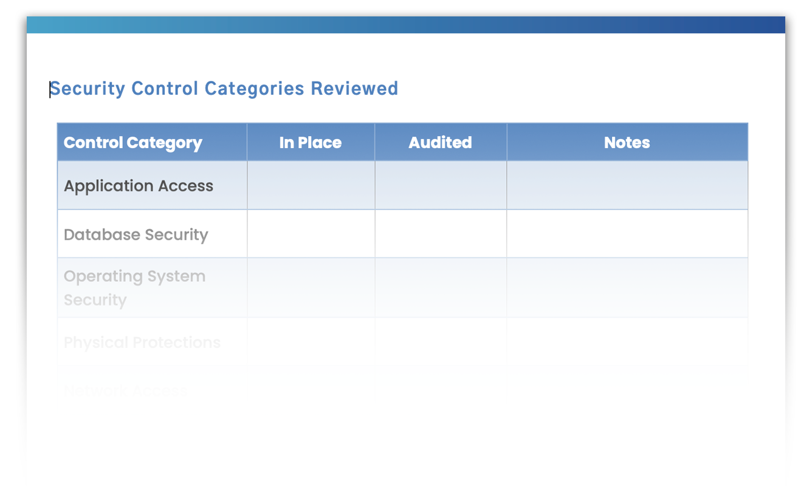Click the Application Access row label
812x504 pixels.
139,186
